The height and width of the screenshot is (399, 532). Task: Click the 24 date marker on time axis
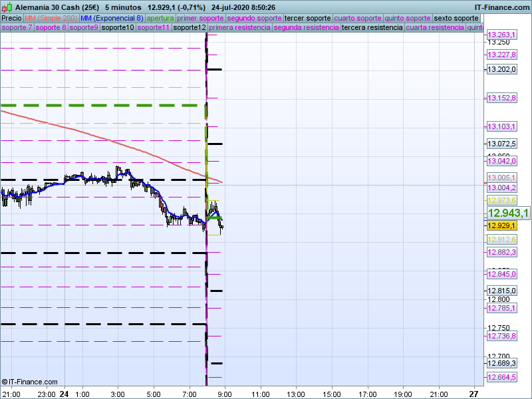[64, 394]
